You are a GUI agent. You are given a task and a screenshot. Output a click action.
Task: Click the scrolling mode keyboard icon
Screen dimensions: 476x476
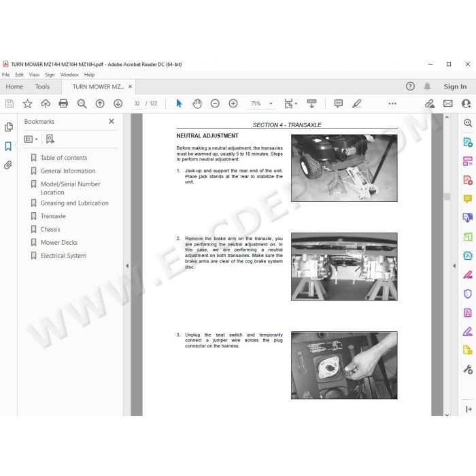(311, 103)
